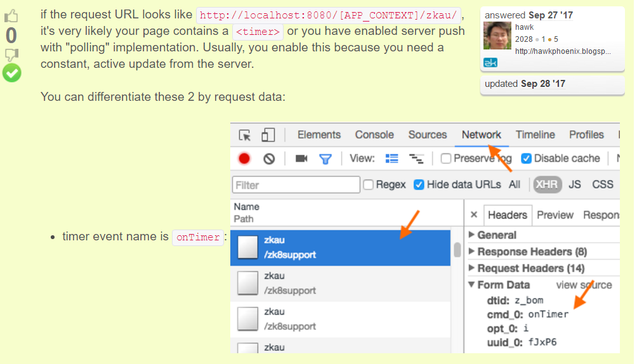Switch to the Profiles tab

[x=586, y=135]
